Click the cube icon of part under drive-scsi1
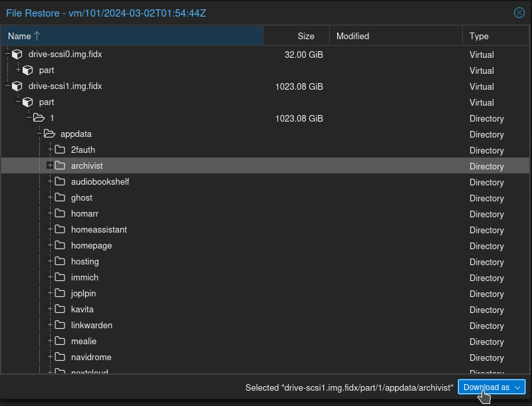The width and height of the screenshot is (532, 406). coord(28,102)
